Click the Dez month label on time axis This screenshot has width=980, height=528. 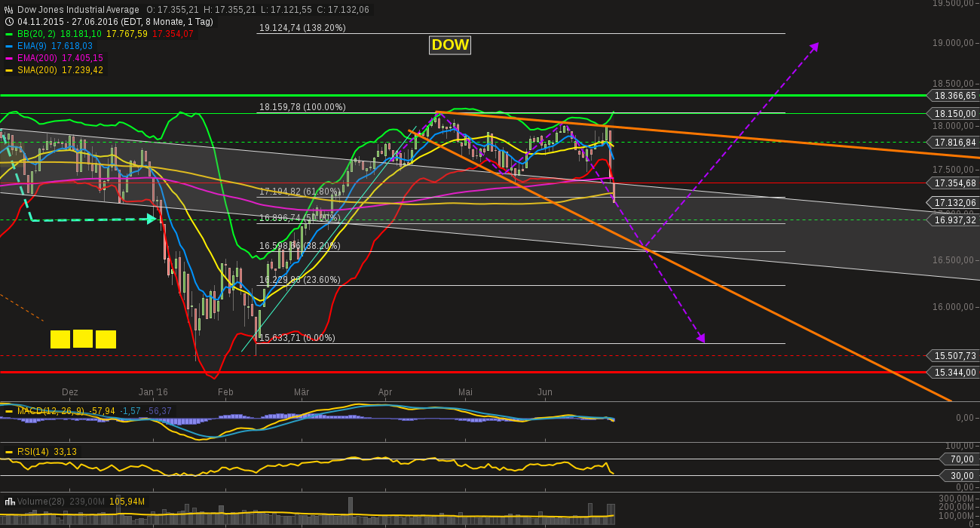[x=70, y=392]
